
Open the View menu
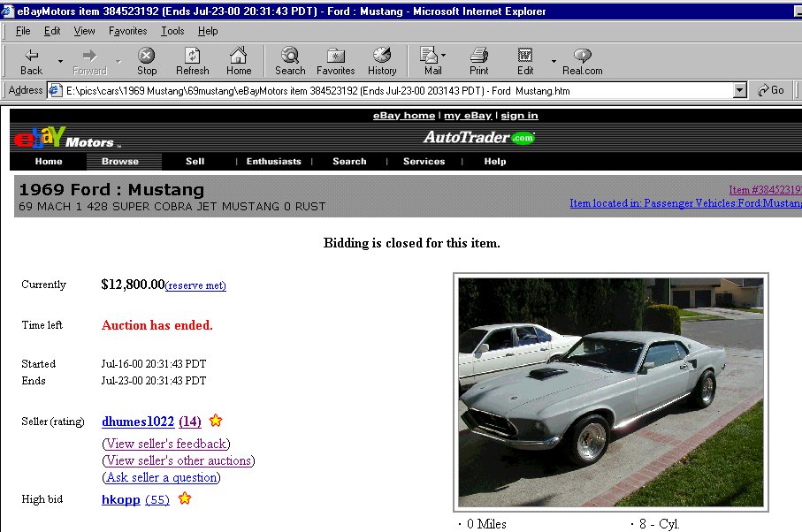tap(84, 31)
